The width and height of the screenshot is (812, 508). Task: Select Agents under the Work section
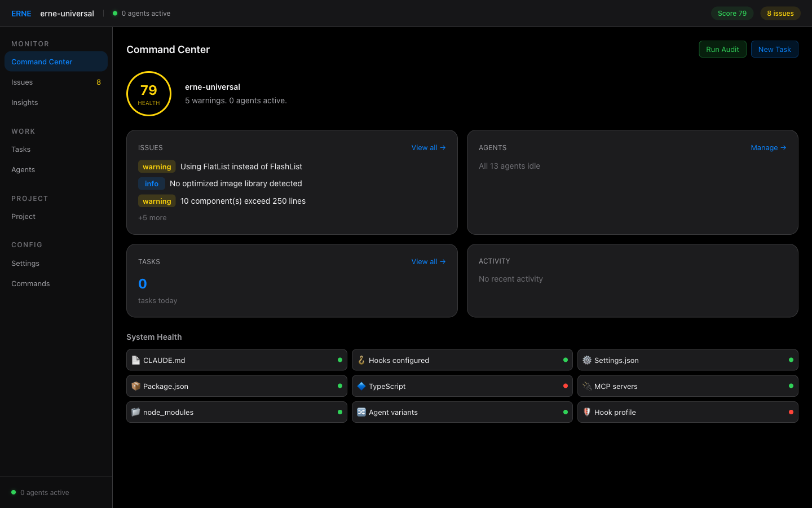click(x=23, y=169)
